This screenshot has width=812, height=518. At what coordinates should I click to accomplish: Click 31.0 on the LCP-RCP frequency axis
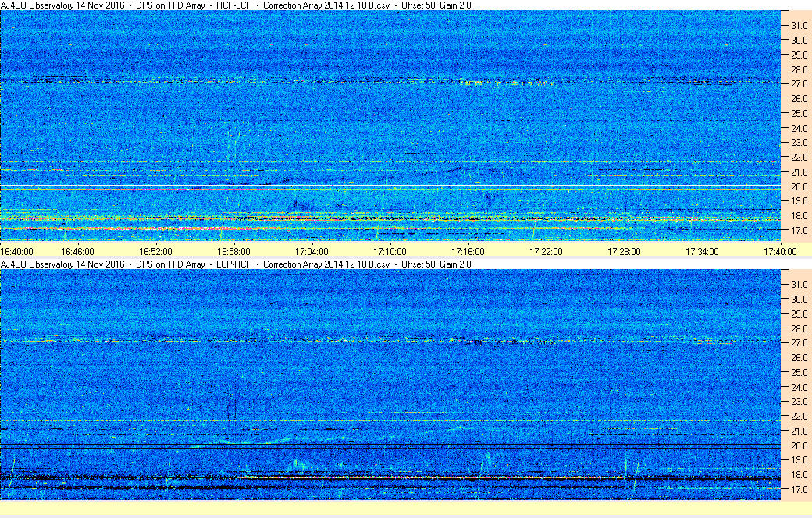click(799, 284)
